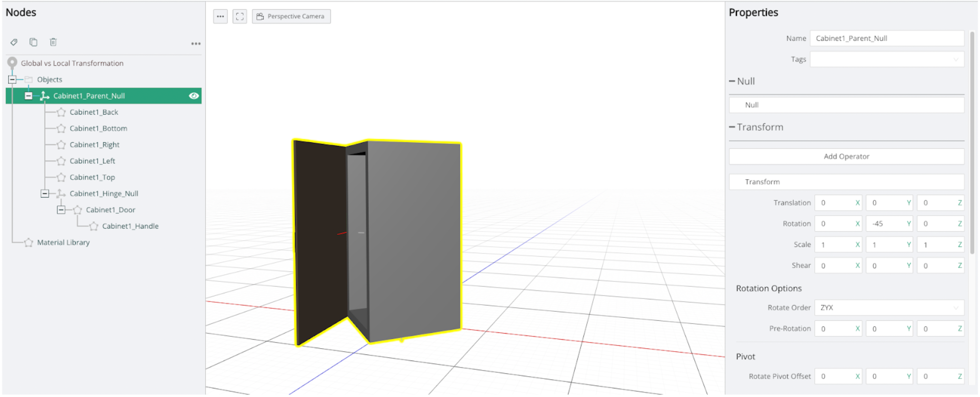Open the viewport ellipsis options menu
980x397 pixels.
point(220,17)
